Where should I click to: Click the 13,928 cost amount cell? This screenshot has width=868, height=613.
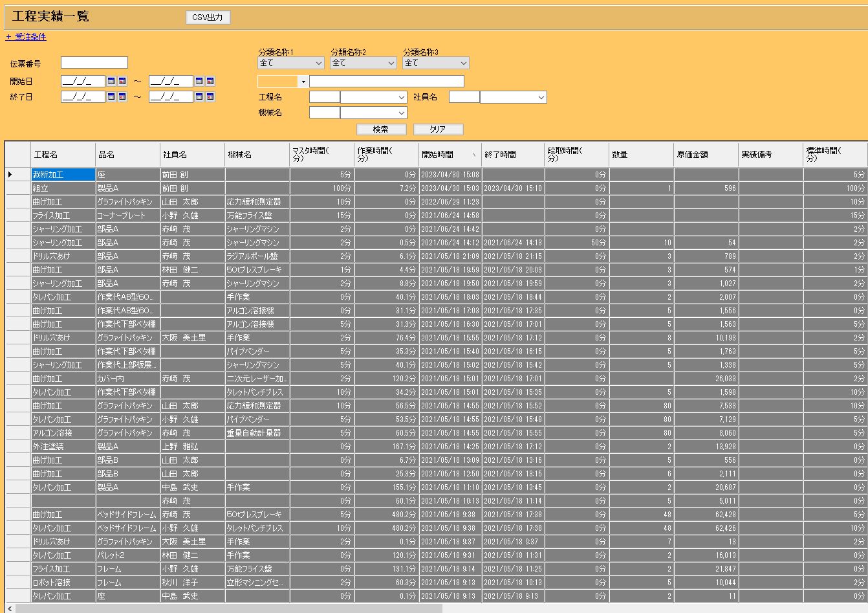706,447
